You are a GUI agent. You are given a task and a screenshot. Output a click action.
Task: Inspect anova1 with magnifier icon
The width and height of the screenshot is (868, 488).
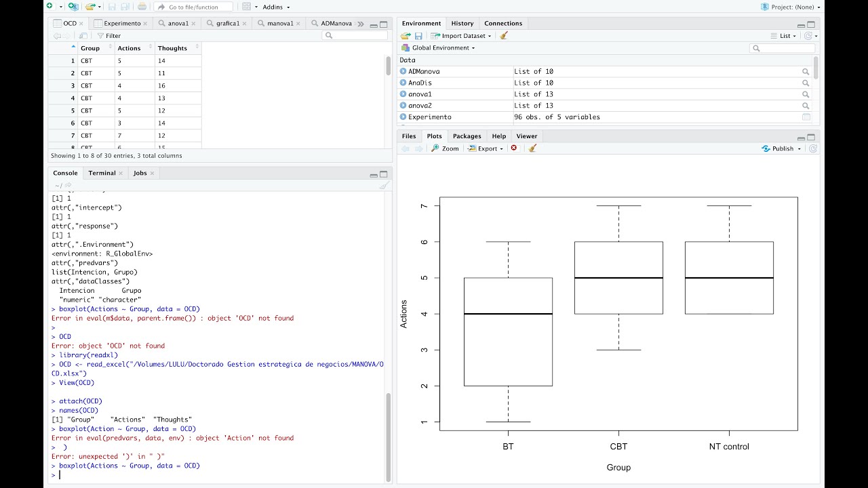(806, 95)
